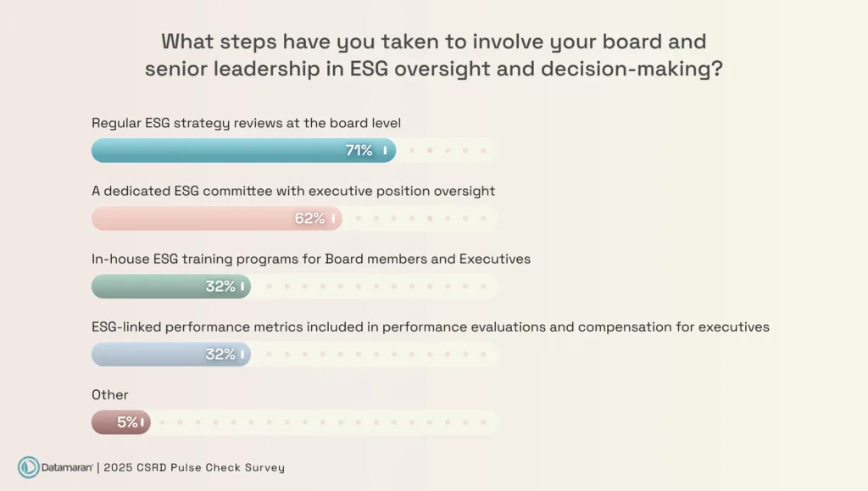Click the empty dotted track of 71% bar
Viewport: 868px width, 491px height.
(x=447, y=150)
